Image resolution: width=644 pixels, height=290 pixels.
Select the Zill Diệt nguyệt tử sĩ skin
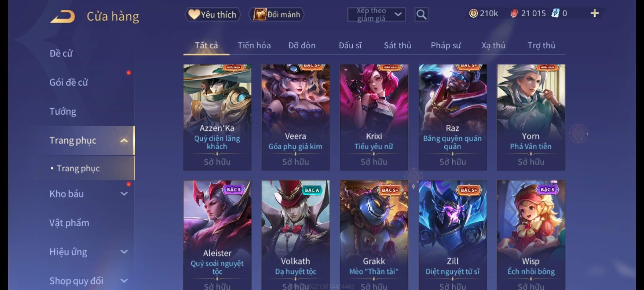coord(453,235)
